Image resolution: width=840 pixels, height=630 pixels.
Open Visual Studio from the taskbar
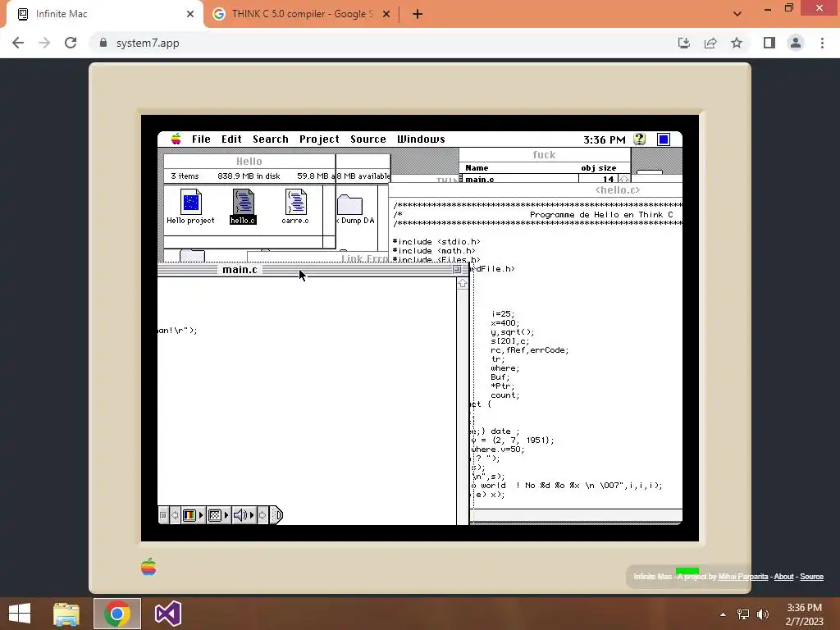[167, 614]
